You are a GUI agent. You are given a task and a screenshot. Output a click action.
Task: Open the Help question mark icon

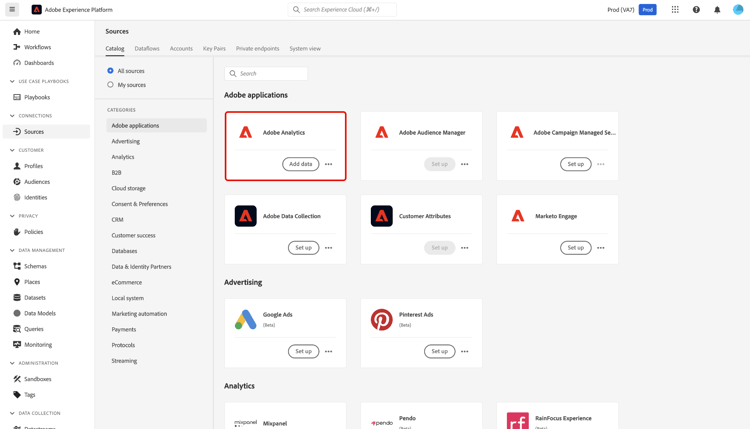(x=696, y=10)
